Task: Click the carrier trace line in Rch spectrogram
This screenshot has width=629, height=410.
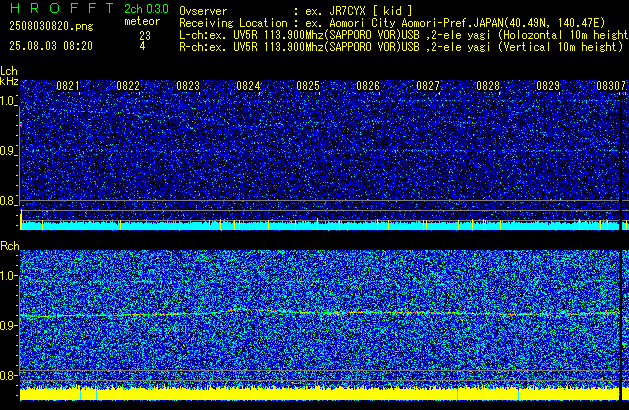Action: [320, 313]
